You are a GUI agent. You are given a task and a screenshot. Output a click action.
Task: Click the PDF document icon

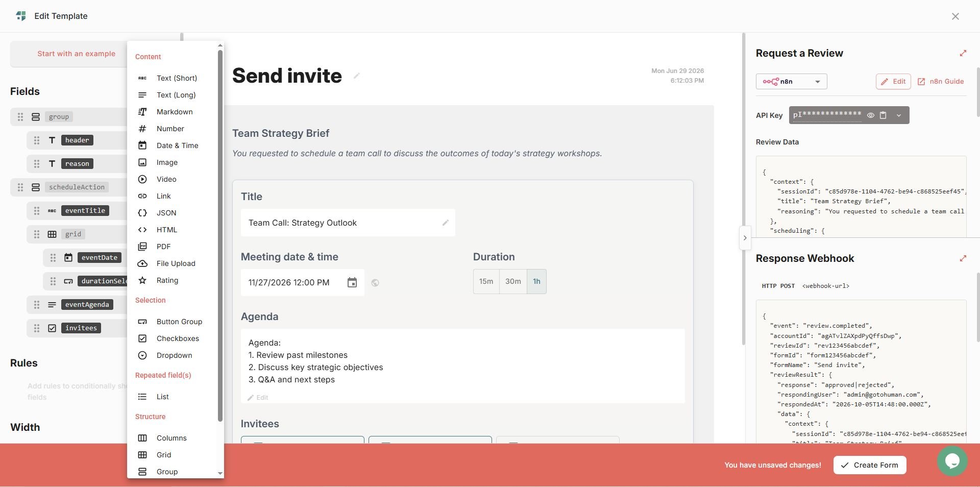[142, 247]
